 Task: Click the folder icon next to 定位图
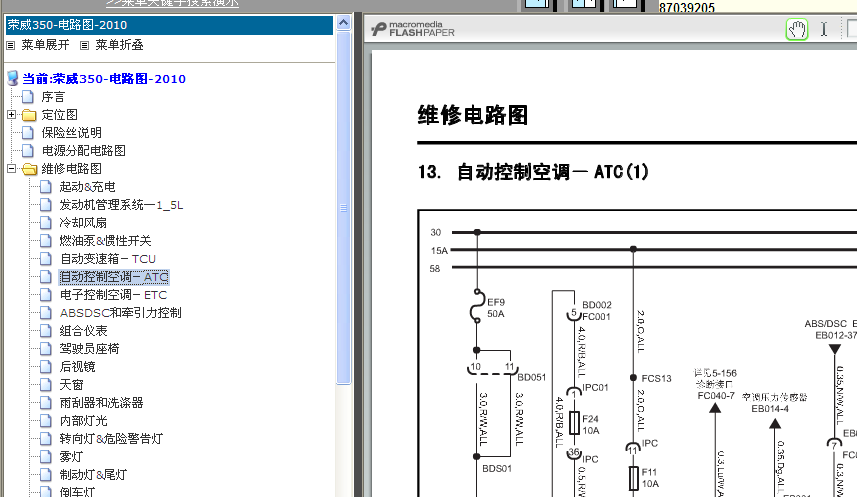(x=28, y=115)
